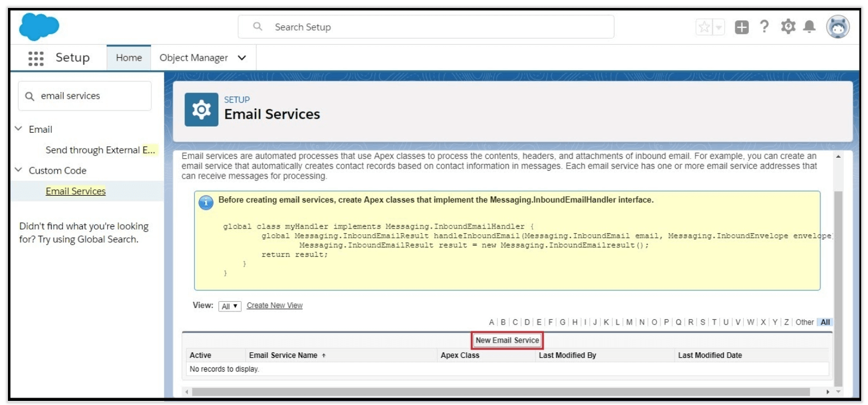Image resolution: width=868 pixels, height=405 pixels.
Task: Expand the View dropdown set to All
Action: point(230,305)
